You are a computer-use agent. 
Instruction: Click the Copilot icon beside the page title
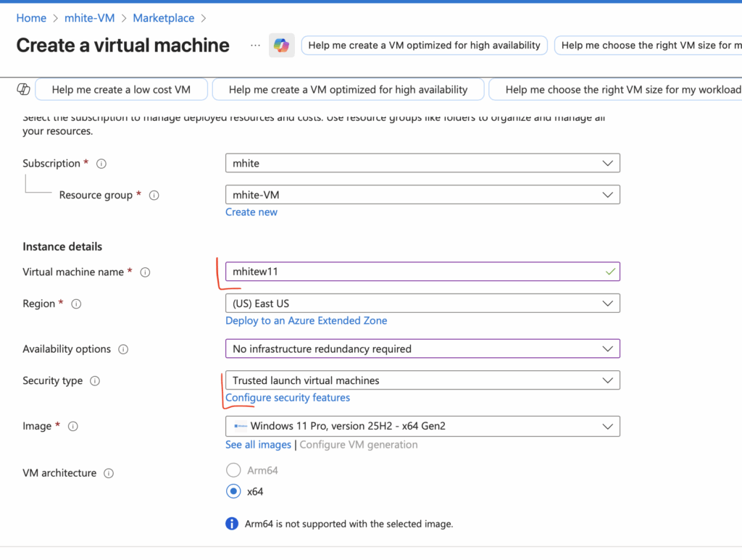(280, 46)
